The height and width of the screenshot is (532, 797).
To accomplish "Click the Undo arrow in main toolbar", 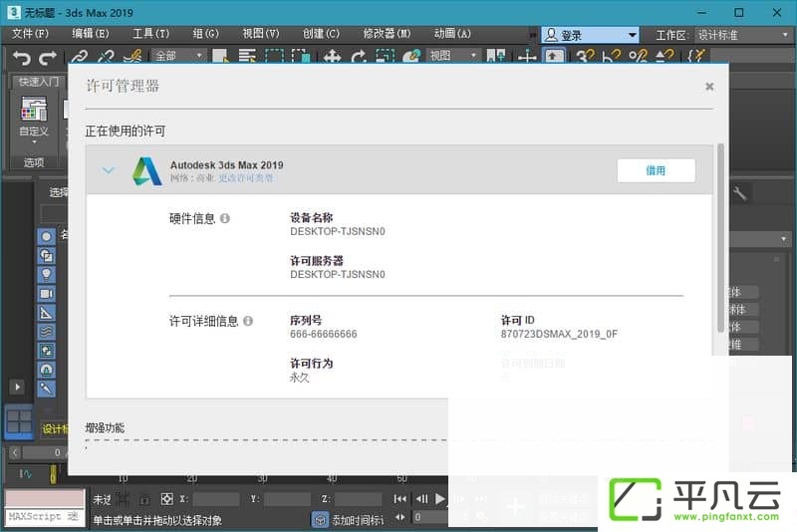I will [x=21, y=57].
